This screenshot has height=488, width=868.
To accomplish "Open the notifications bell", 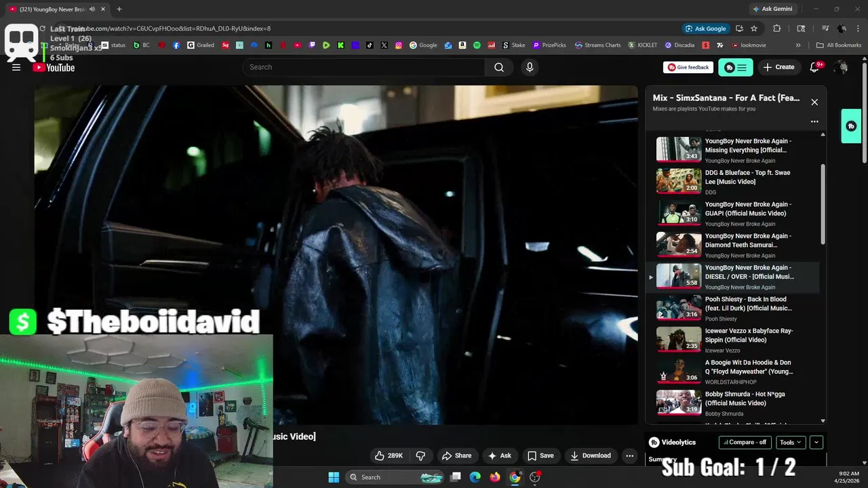I will tap(815, 67).
